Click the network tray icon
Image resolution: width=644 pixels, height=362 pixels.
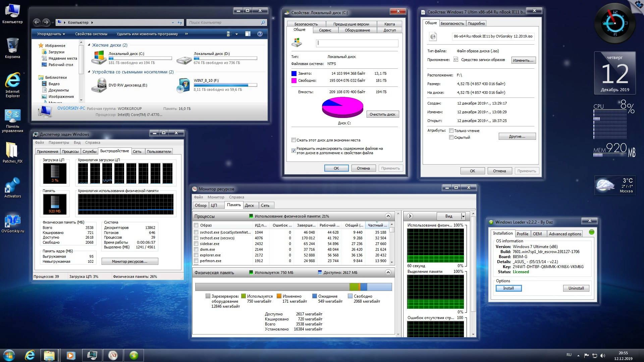point(595,356)
